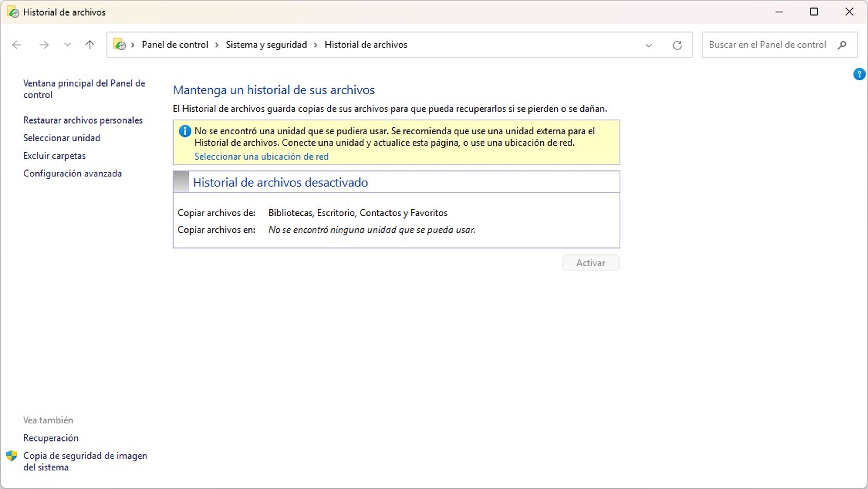Open the address bar history dropdown
The image size is (868, 489).
pos(649,45)
